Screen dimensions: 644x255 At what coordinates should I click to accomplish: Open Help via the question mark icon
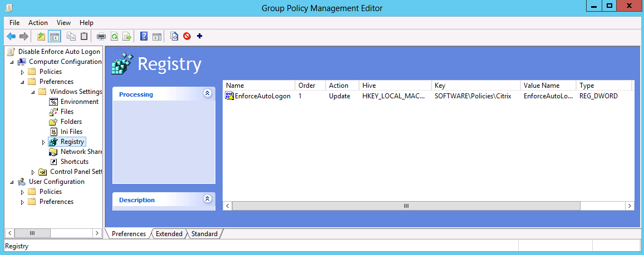tap(144, 37)
